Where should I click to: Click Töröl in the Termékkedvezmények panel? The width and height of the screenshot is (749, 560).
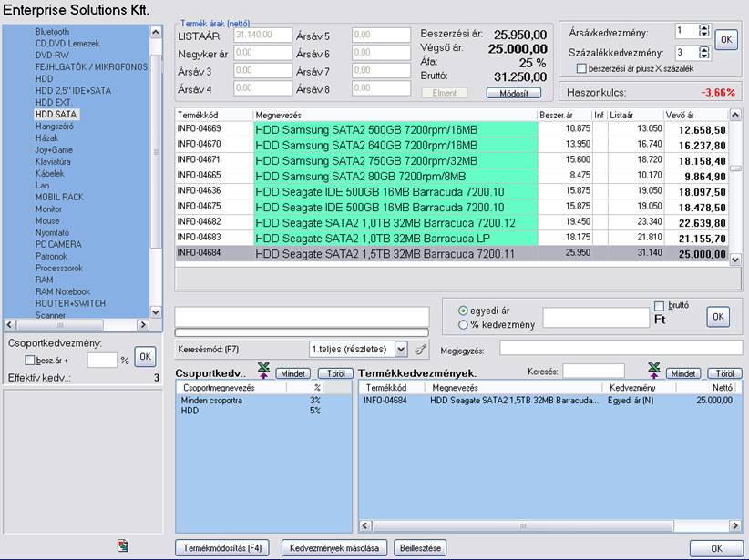[x=724, y=373]
